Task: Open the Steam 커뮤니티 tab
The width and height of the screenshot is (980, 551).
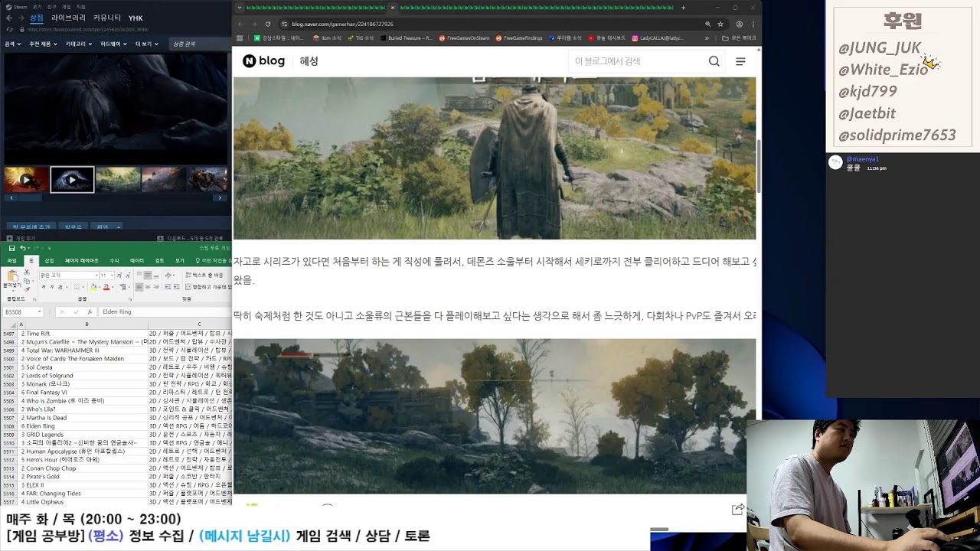Action: click(107, 18)
